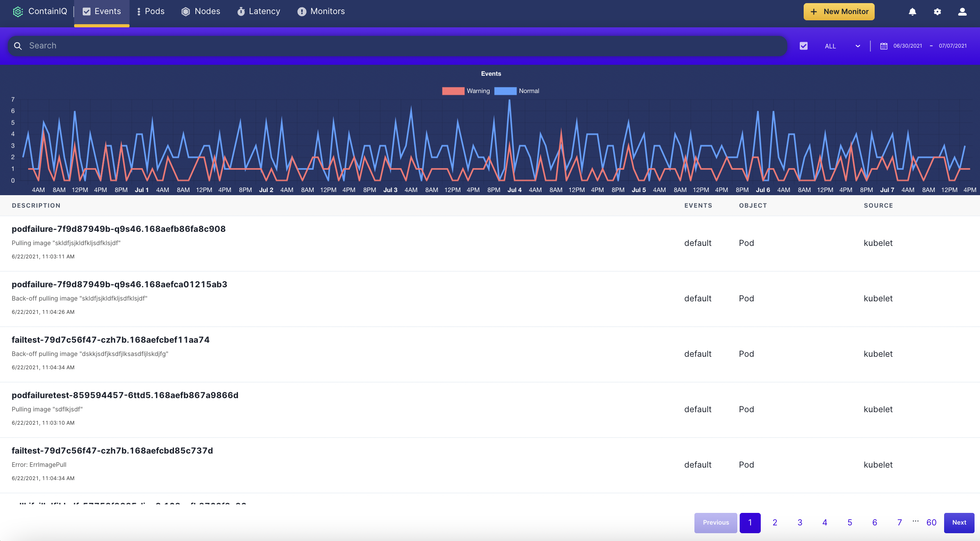980x541 pixels.
Task: Open the user profile icon
Action: [962, 12]
